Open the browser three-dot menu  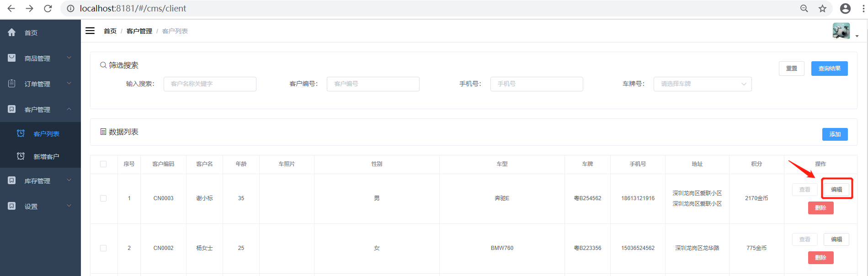(x=863, y=8)
